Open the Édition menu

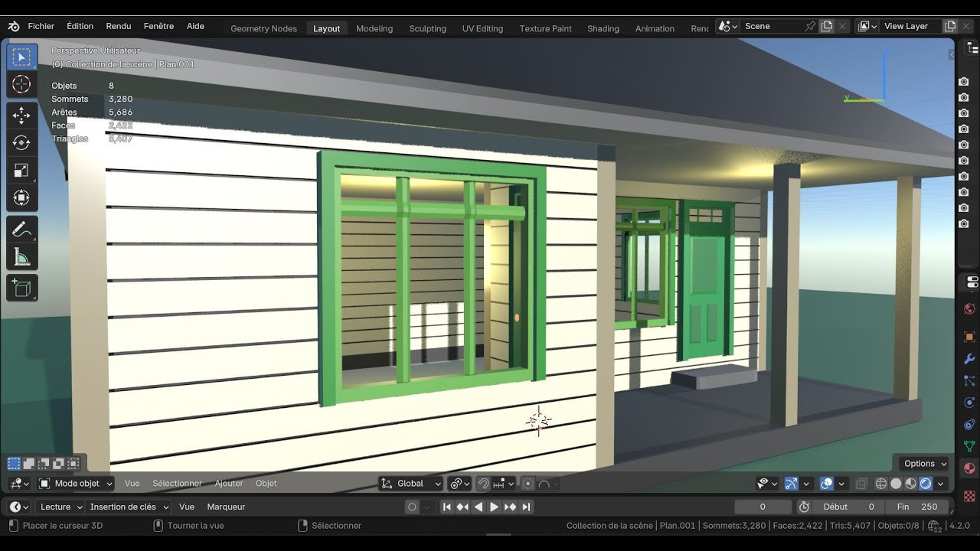(x=80, y=26)
